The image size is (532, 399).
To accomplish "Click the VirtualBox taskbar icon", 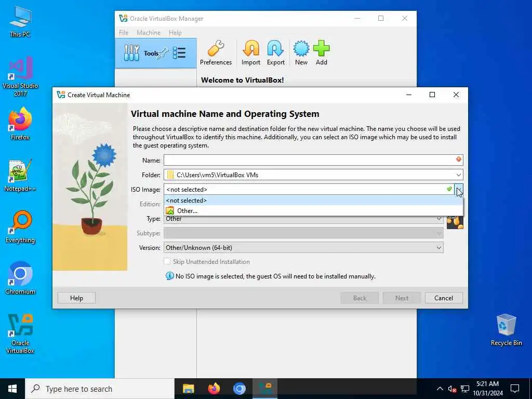I will (x=264, y=389).
